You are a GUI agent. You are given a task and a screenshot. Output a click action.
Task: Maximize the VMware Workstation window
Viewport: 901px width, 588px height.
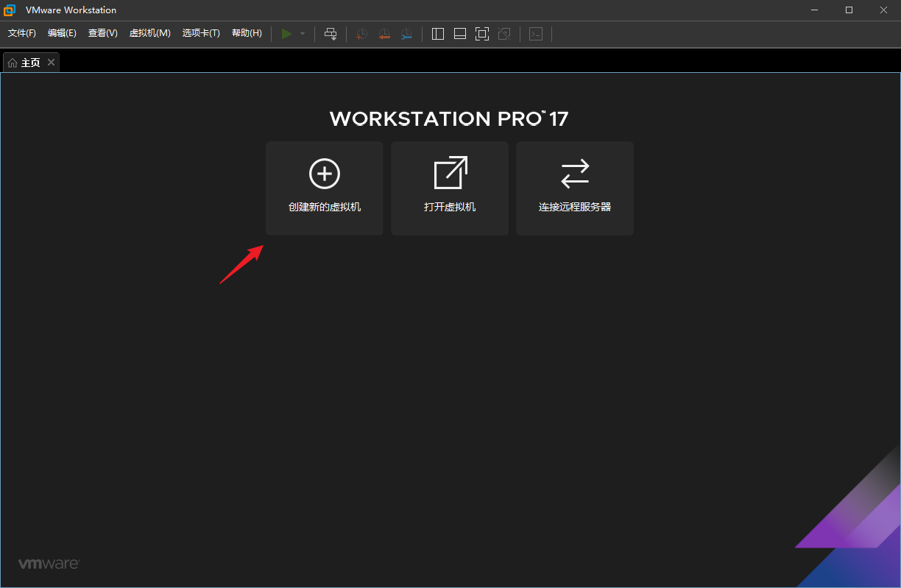click(849, 10)
